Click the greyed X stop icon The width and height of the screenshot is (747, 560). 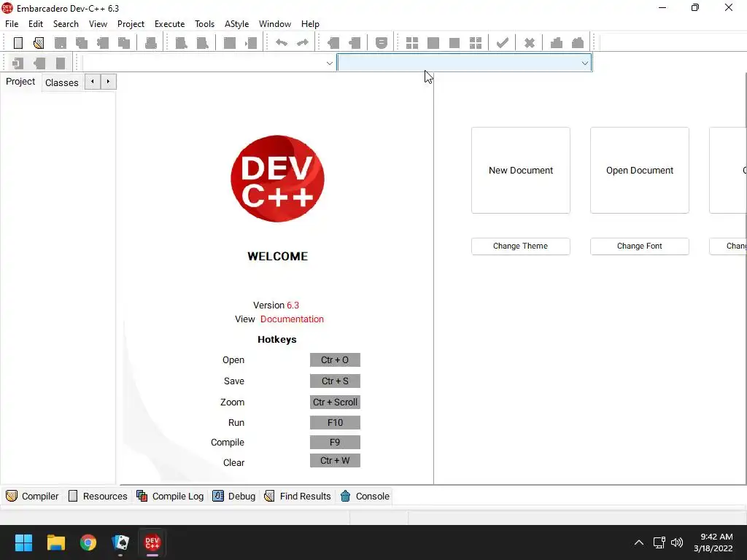coord(530,43)
